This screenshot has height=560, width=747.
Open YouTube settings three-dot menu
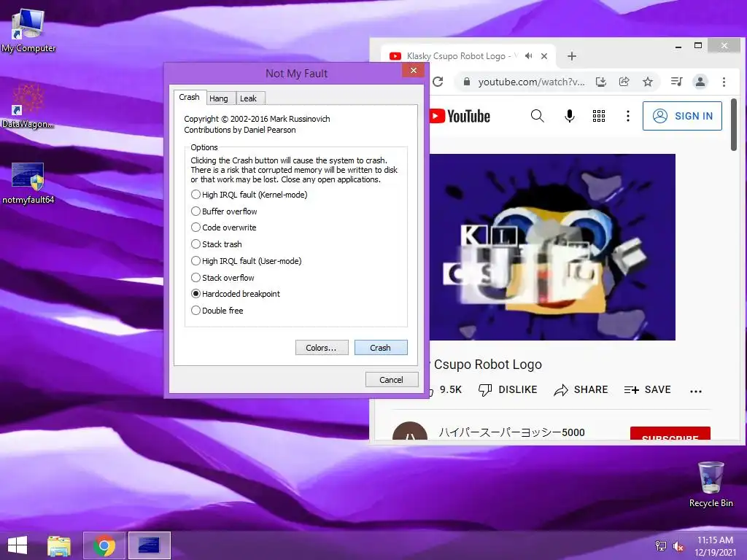(x=628, y=116)
